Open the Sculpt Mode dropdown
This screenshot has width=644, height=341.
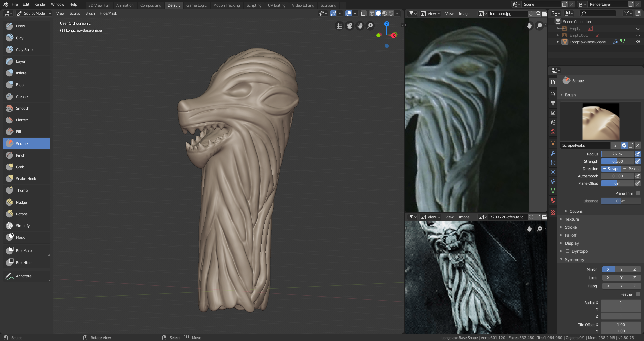34,13
